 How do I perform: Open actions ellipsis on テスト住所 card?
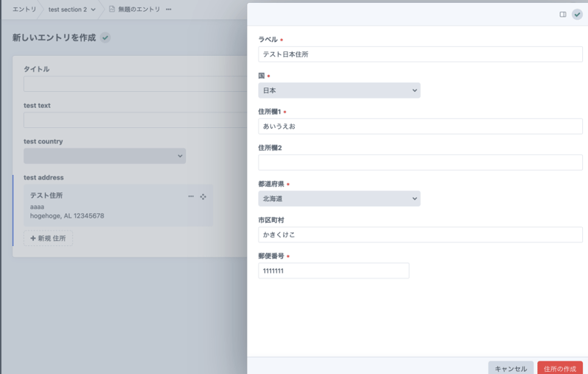[x=191, y=196]
